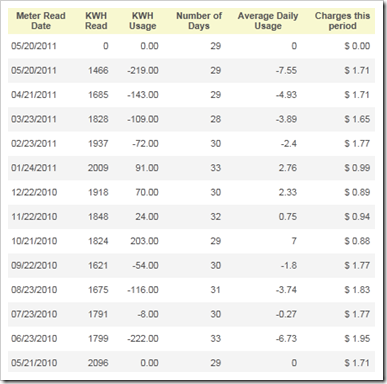Select the KWH Usage value 91.00
The width and height of the screenshot is (387, 384).
[147, 168]
